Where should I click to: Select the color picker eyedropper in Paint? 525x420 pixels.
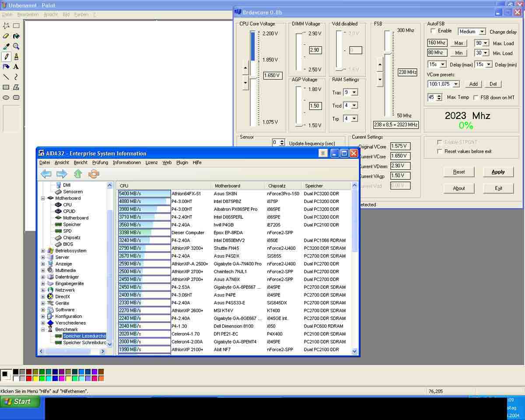pos(6,46)
